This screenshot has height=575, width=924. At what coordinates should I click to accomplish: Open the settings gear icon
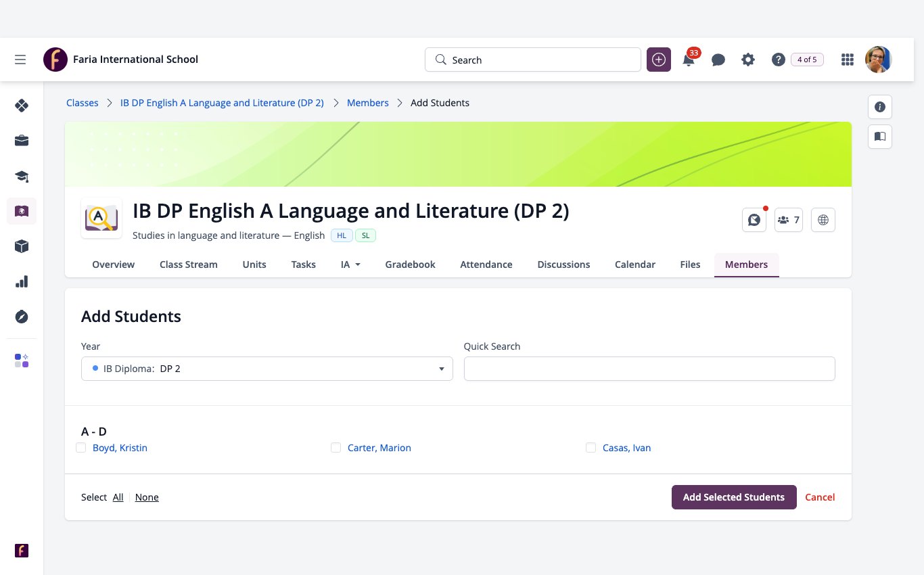point(747,60)
